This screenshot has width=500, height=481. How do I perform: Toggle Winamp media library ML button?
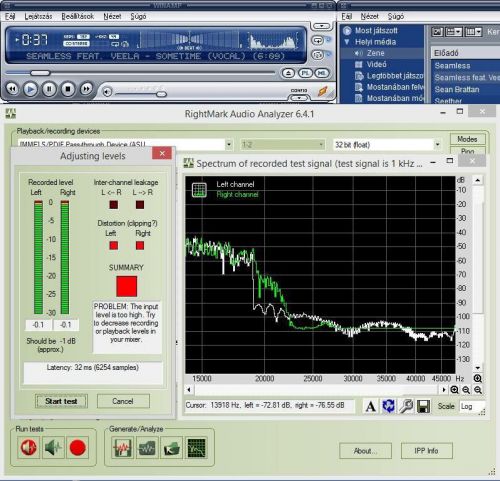tap(322, 73)
